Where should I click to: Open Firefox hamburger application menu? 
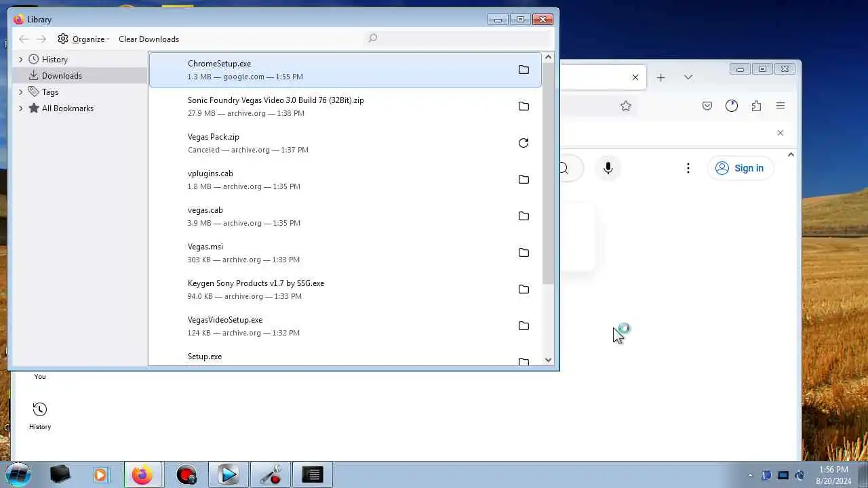click(x=781, y=106)
